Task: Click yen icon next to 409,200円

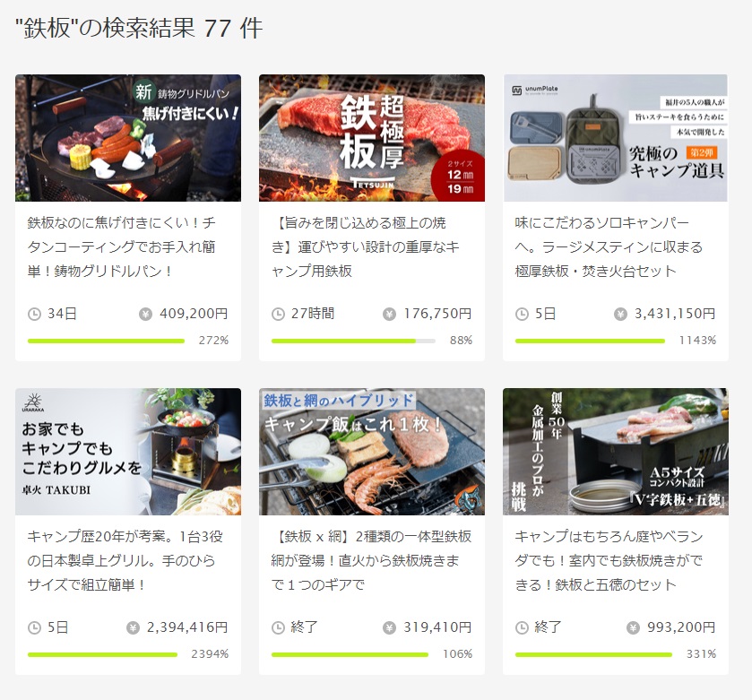Action: click(x=146, y=315)
